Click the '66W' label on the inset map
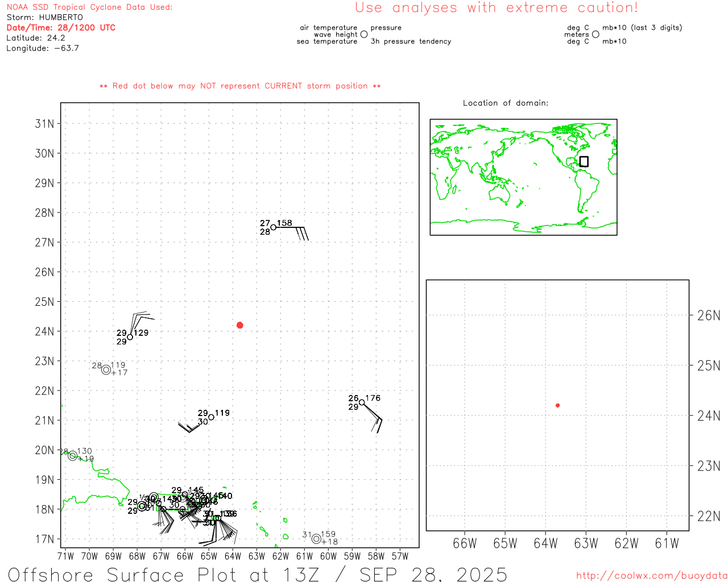 [465, 544]
